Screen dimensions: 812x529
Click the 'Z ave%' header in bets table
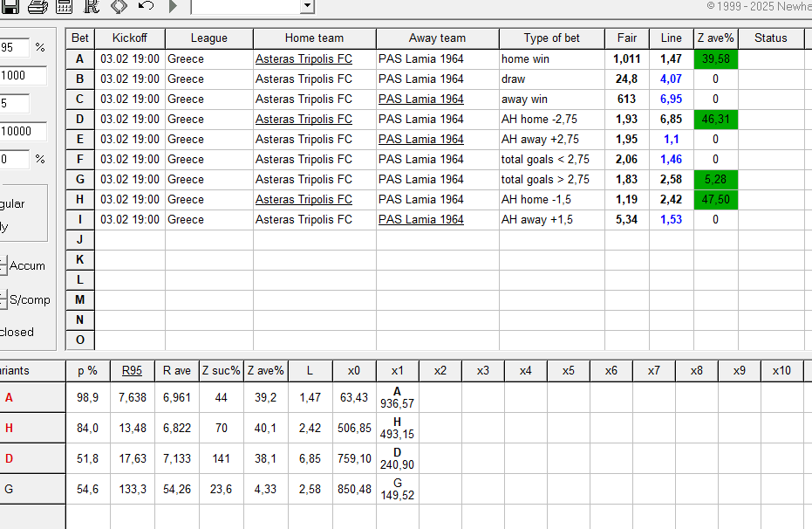pyautogui.click(x=716, y=38)
